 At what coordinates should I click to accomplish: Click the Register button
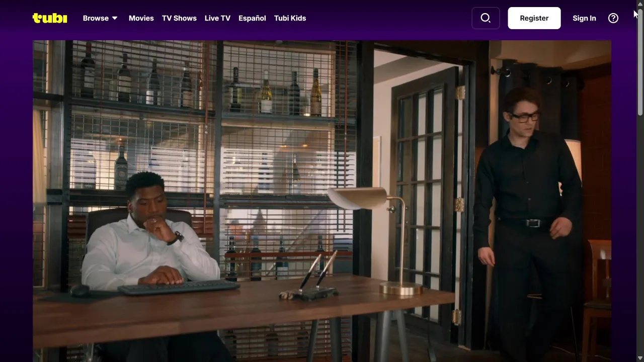pyautogui.click(x=534, y=18)
